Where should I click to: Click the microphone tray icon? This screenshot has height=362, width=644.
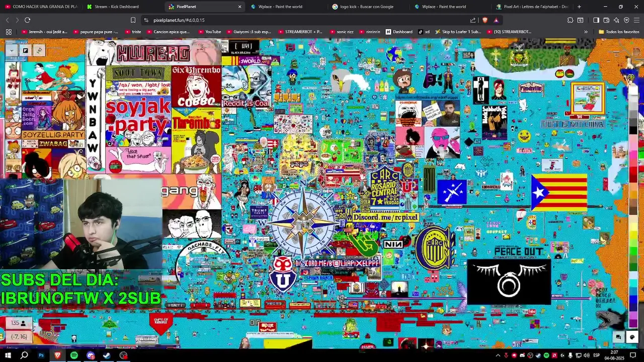point(570,355)
